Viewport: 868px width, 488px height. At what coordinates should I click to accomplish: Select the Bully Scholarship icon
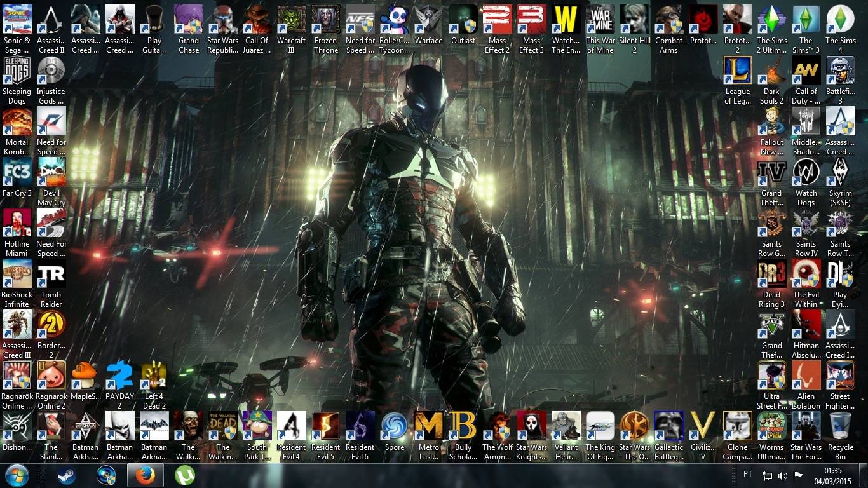pos(463,426)
